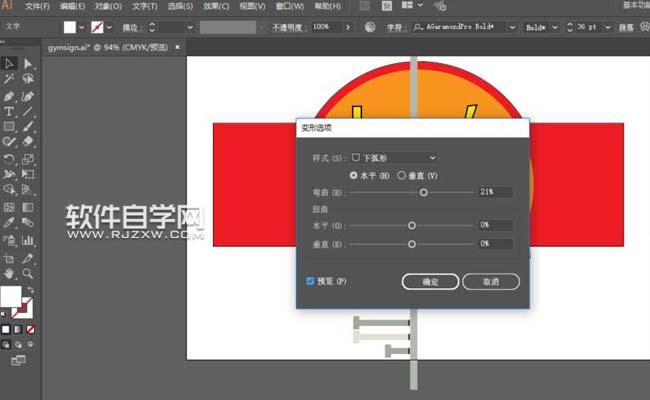Click the bend value field showing 21%
Screen dimensions: 650x400
pyautogui.click(x=495, y=191)
